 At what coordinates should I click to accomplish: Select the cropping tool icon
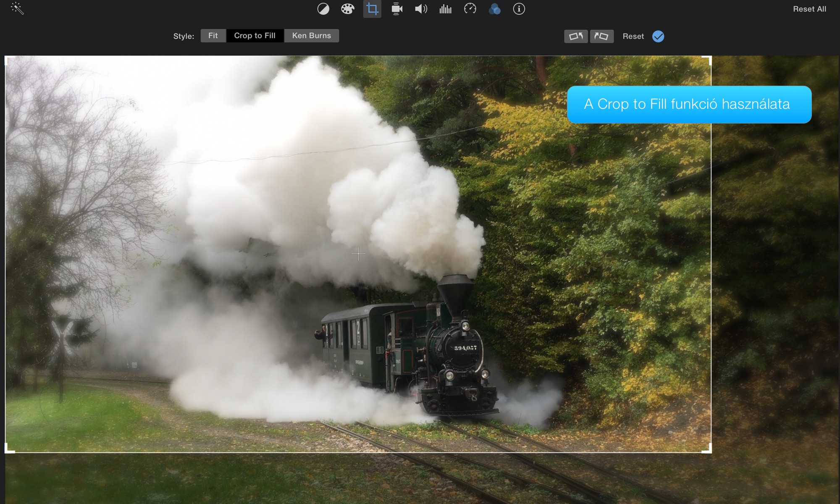[x=372, y=9]
